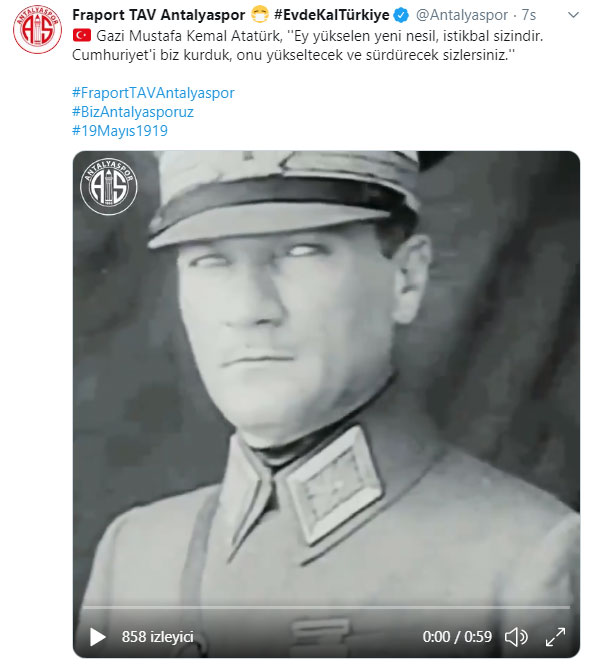Click the #EvdeKalTürkiye text in the name
The width and height of the screenshot is (593, 667).
point(332,15)
